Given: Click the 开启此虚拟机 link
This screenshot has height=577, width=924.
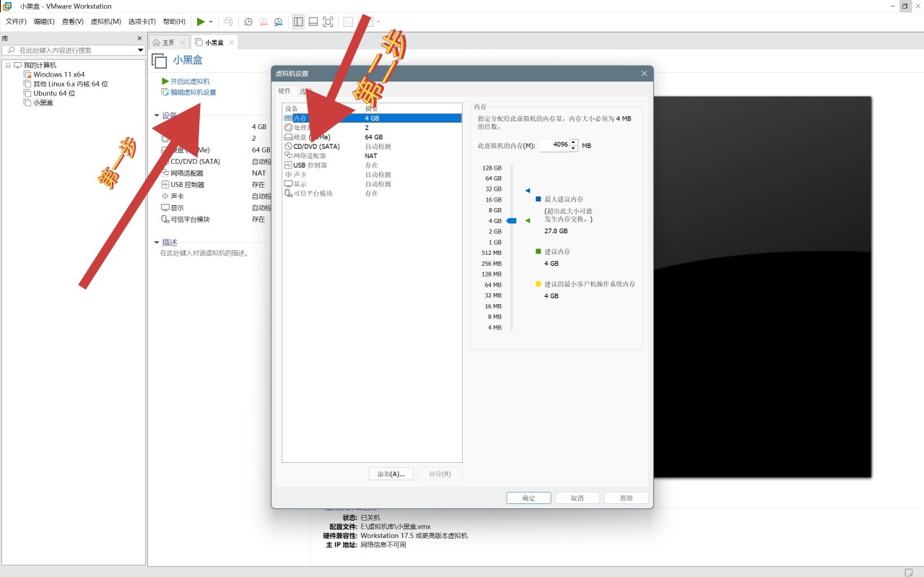Looking at the screenshot, I should tap(190, 82).
